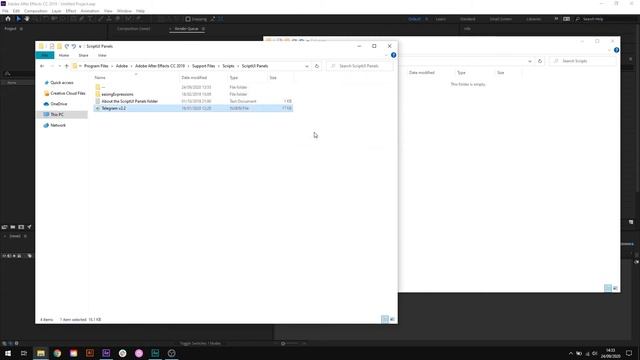This screenshot has width=640, height=360.
Task: Refresh the back Scripts Explorer window
Action: 540,61
